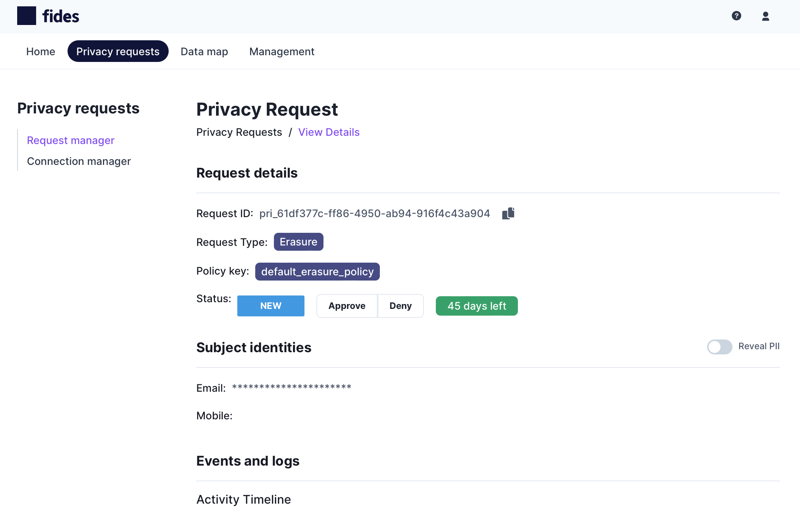Select the request ID text pri_61df377c
The width and height of the screenshot is (800, 532).
tap(375, 213)
